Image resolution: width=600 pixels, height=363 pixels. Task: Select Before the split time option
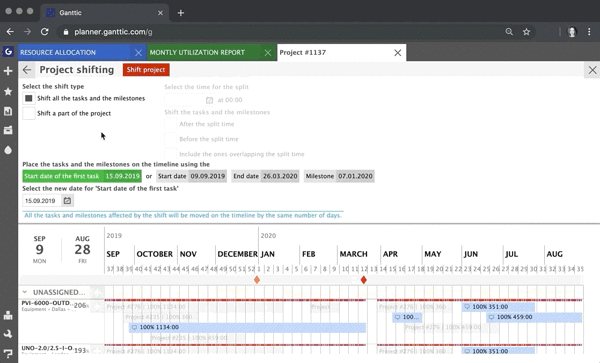(x=171, y=139)
